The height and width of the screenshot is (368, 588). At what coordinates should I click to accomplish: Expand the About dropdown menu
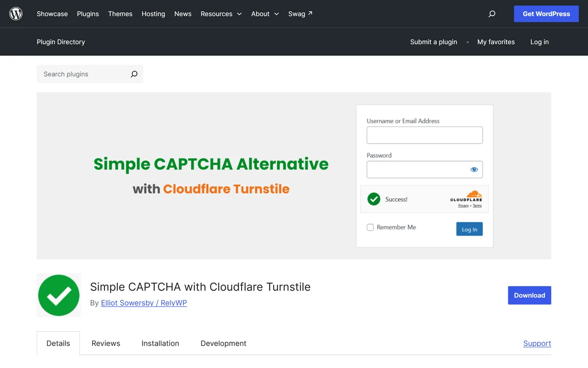tap(265, 14)
